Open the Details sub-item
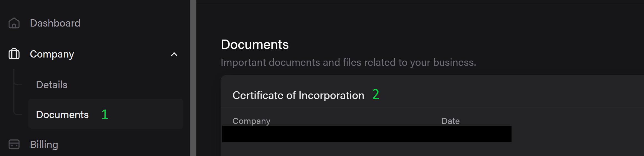 point(52,85)
